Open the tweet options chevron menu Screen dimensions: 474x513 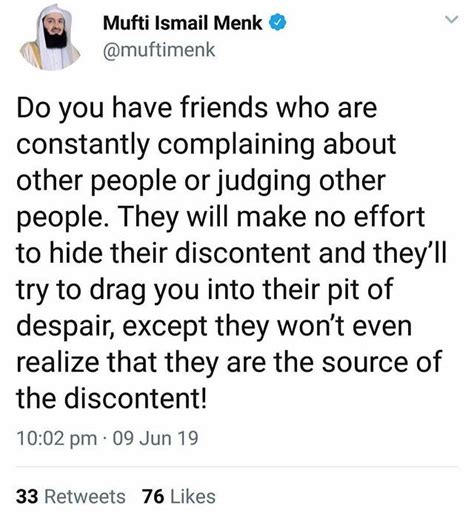[452, 20]
